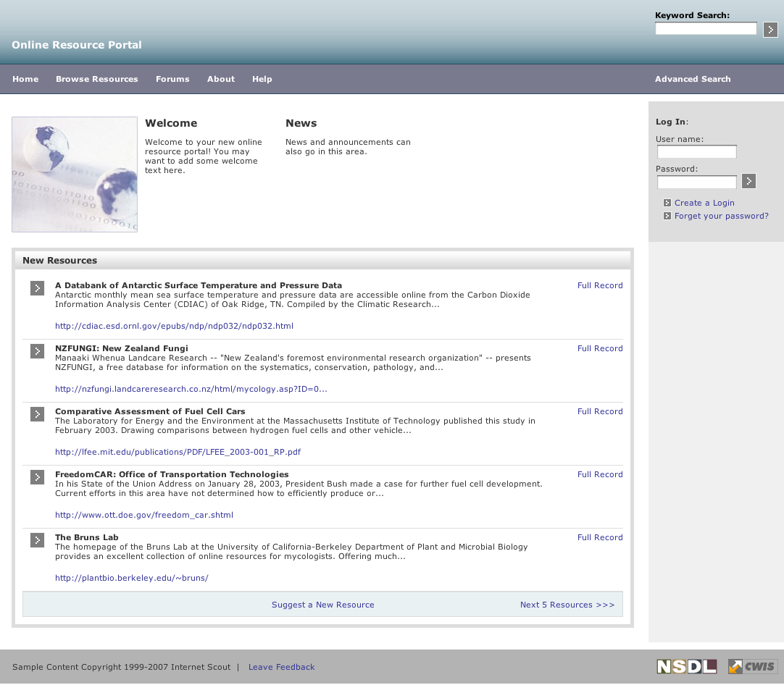Show Next 5 Resources
This screenshot has width=784, height=685.
[567, 605]
